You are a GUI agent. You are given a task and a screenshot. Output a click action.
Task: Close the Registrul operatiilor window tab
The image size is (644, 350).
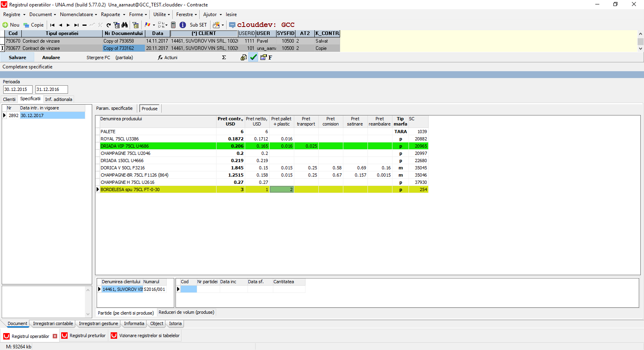point(55,336)
